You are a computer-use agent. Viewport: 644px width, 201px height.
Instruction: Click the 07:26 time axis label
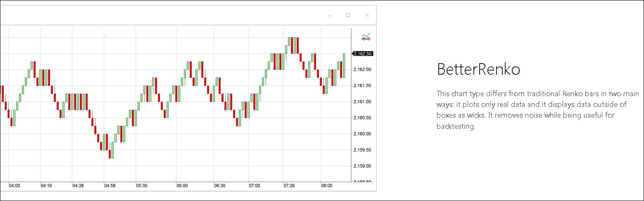289,186
